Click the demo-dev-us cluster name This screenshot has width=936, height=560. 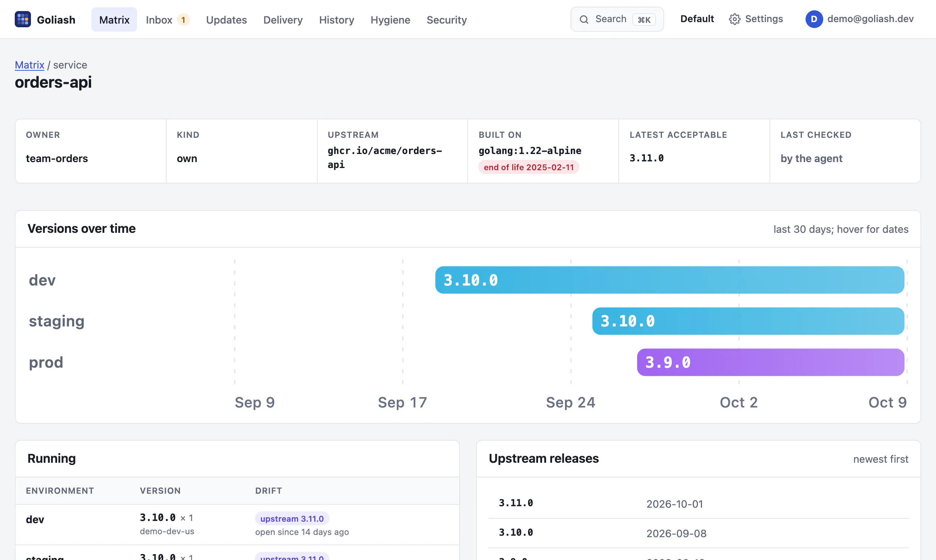(x=167, y=531)
